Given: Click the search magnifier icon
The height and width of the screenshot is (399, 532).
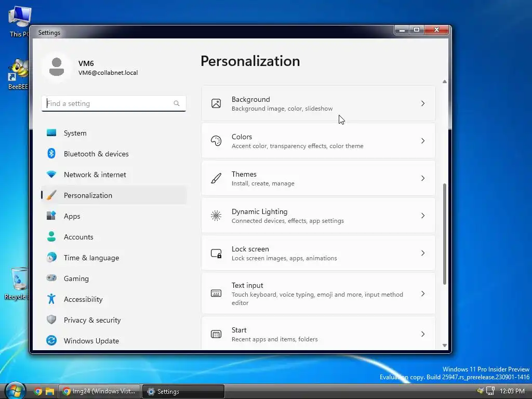Looking at the screenshot, I should [x=177, y=103].
